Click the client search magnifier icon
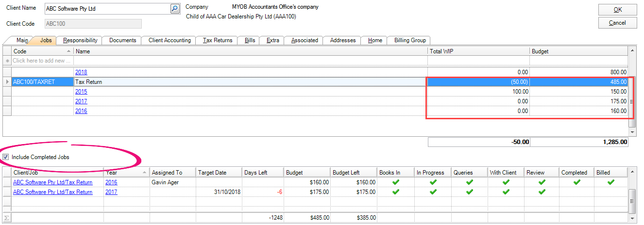Viewport: 644px width, 225px height. coord(175,9)
